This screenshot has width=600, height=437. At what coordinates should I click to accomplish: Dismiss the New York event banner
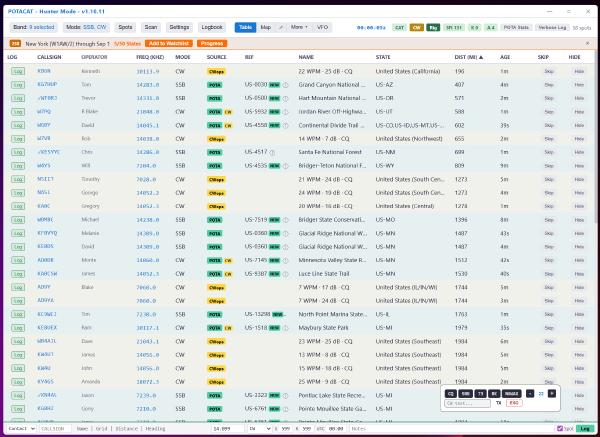587,44
